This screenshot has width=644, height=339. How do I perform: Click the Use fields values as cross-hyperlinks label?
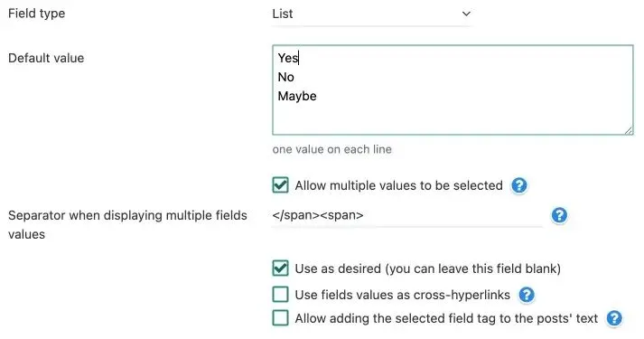pos(403,295)
